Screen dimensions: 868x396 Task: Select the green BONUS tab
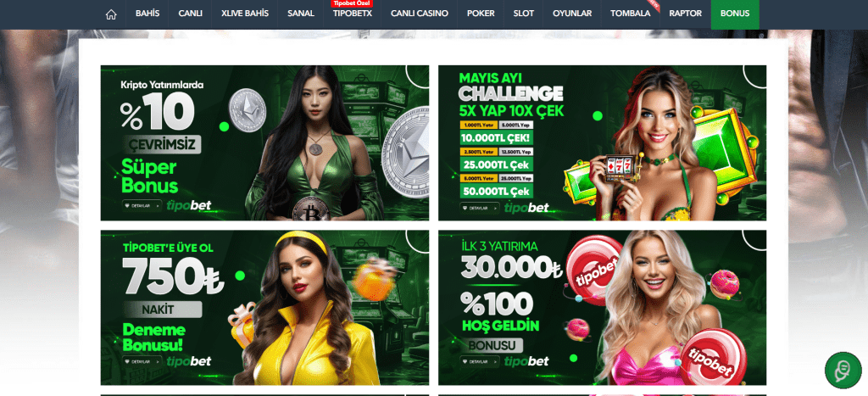coord(735,14)
